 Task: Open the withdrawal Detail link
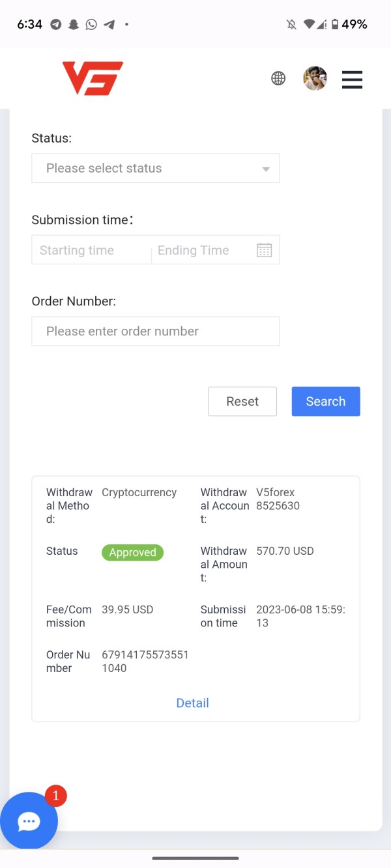192,703
